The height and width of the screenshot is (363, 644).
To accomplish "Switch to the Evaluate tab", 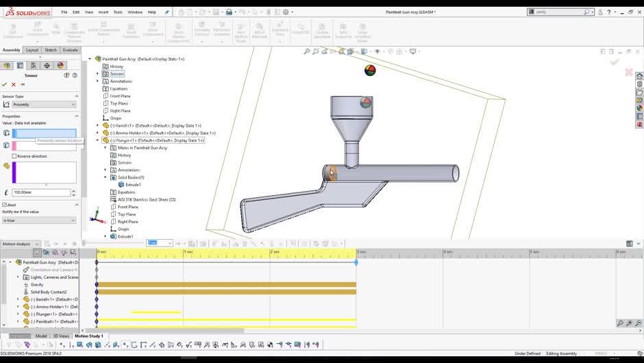I will coord(71,50).
